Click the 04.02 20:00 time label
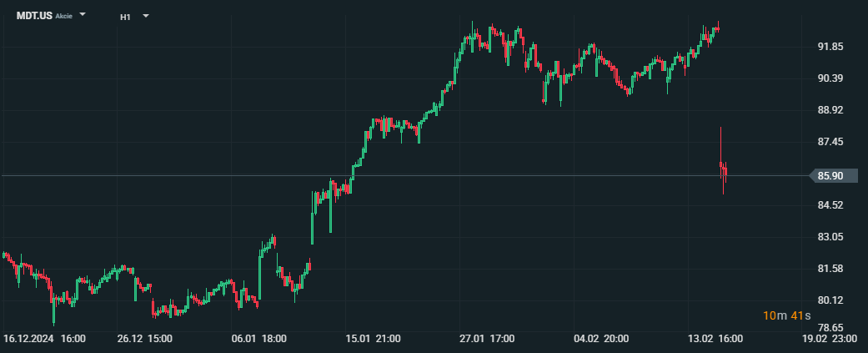Viewport: 868px width, 353px height. pos(601,339)
